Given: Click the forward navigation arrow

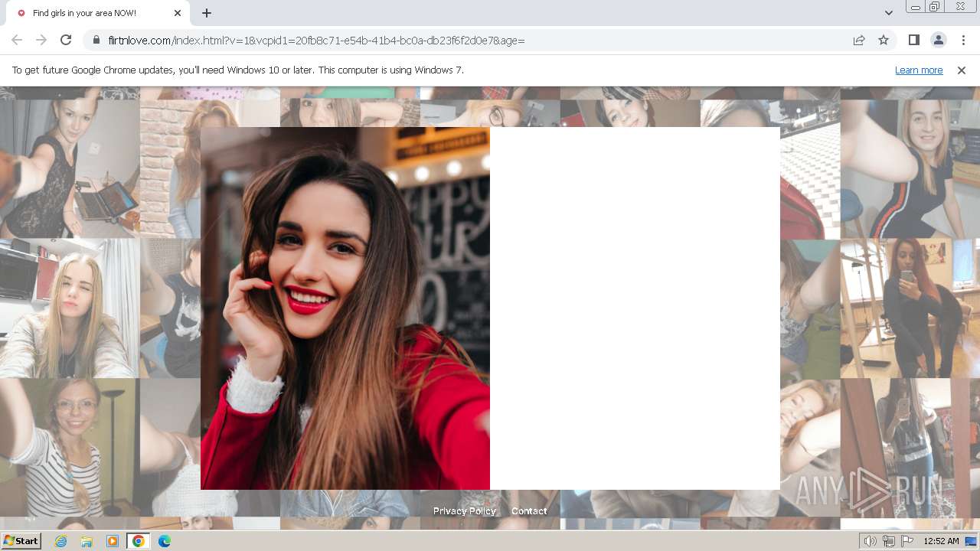Looking at the screenshot, I should 41,40.
